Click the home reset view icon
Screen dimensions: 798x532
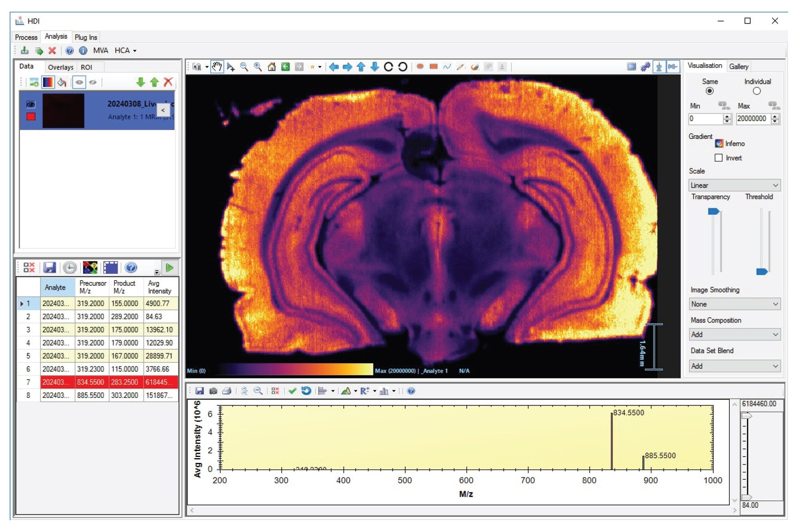click(272, 67)
